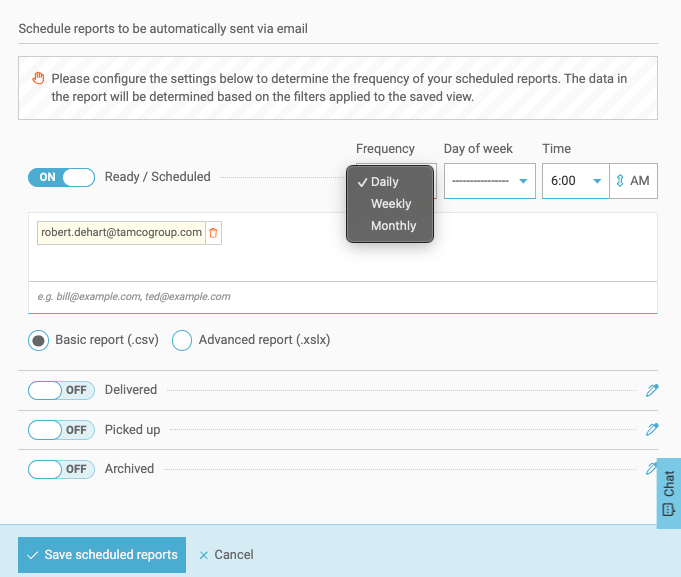
Task: Pick Monthly in the frequency list
Action: coord(393,226)
